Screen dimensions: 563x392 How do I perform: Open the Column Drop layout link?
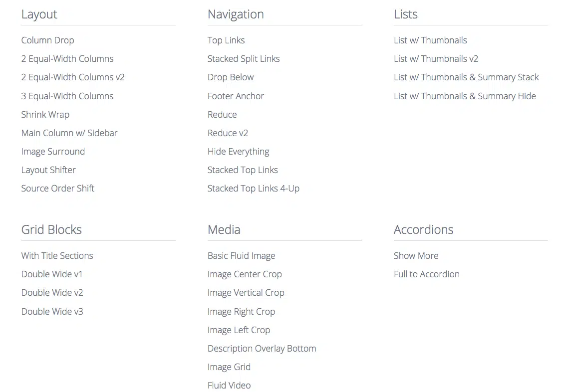pyautogui.click(x=47, y=40)
